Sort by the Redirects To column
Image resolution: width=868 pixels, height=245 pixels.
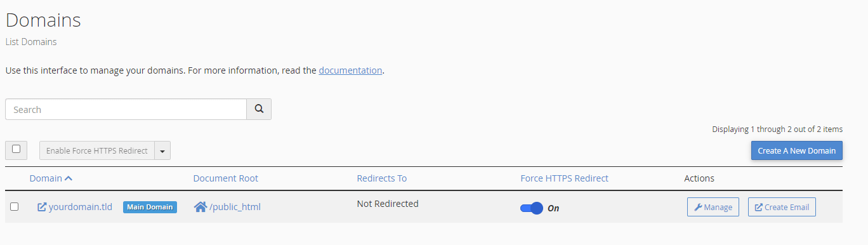pos(382,178)
